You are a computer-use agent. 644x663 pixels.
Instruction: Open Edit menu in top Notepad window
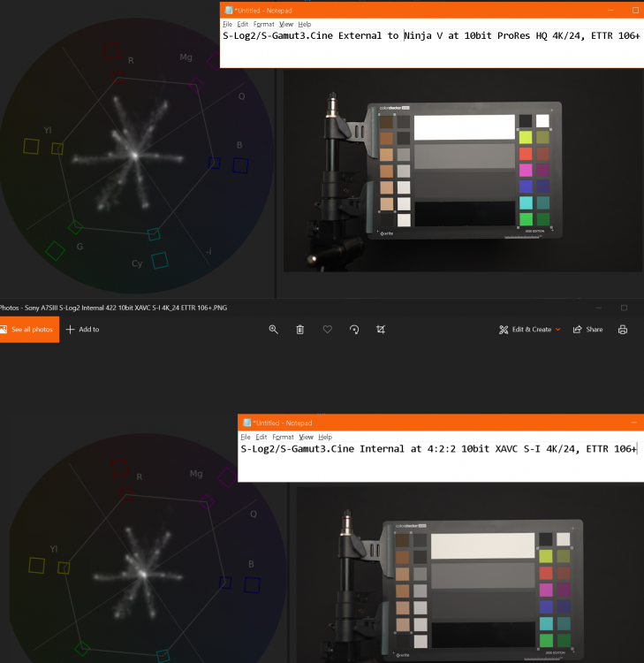click(243, 24)
